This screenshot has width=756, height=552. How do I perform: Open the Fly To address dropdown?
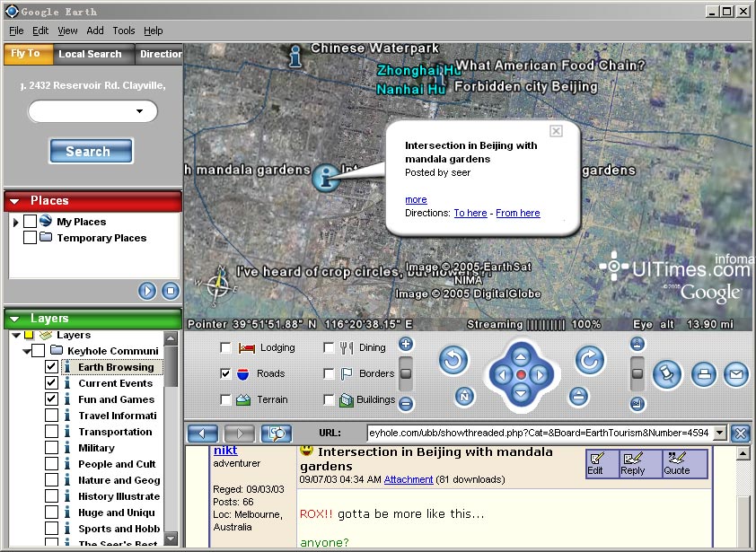tap(140, 111)
